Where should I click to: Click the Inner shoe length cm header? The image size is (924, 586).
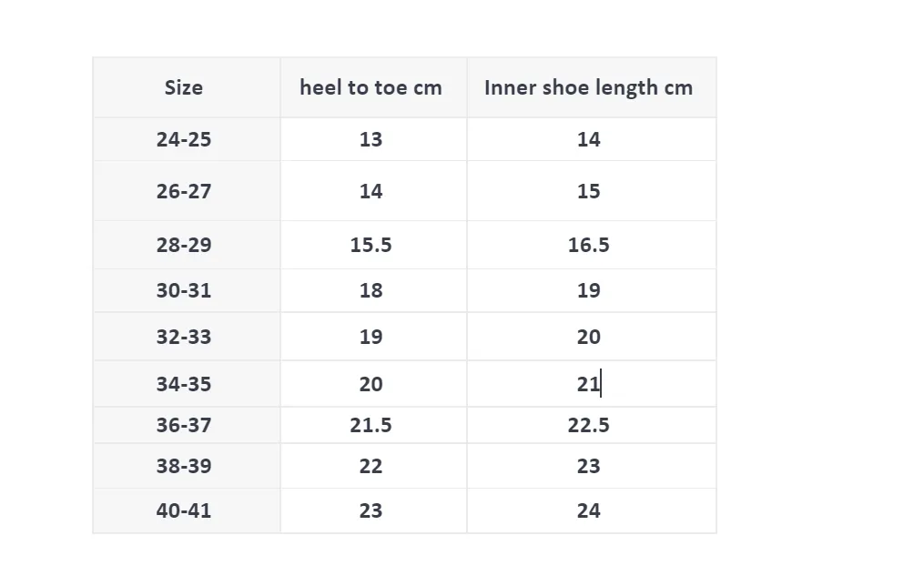pos(592,87)
